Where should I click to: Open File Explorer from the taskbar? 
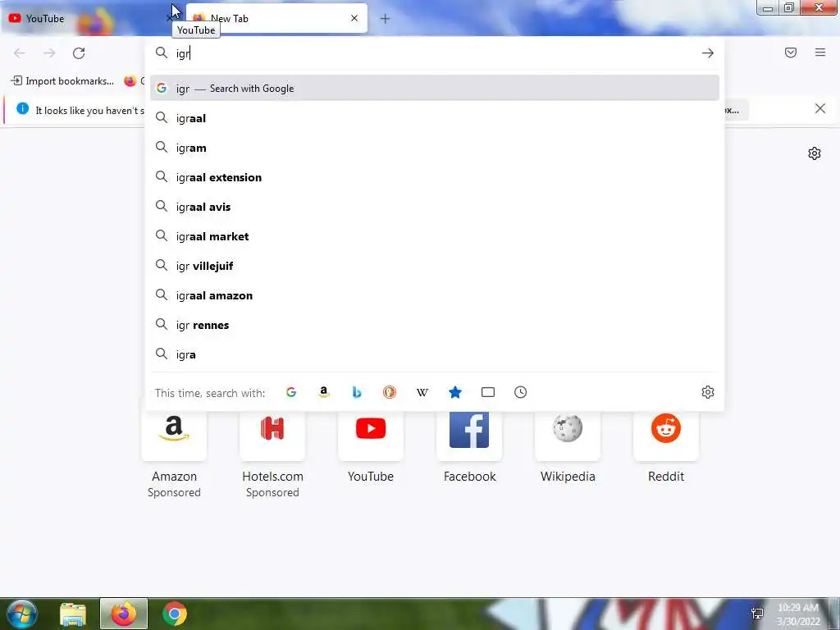coord(73,614)
